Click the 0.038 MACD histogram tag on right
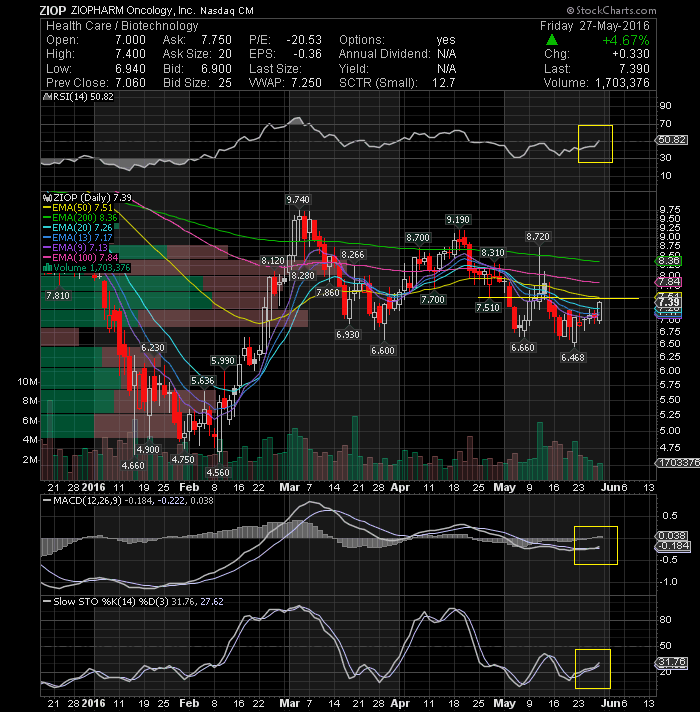This screenshot has height=712, width=700. coord(672,536)
